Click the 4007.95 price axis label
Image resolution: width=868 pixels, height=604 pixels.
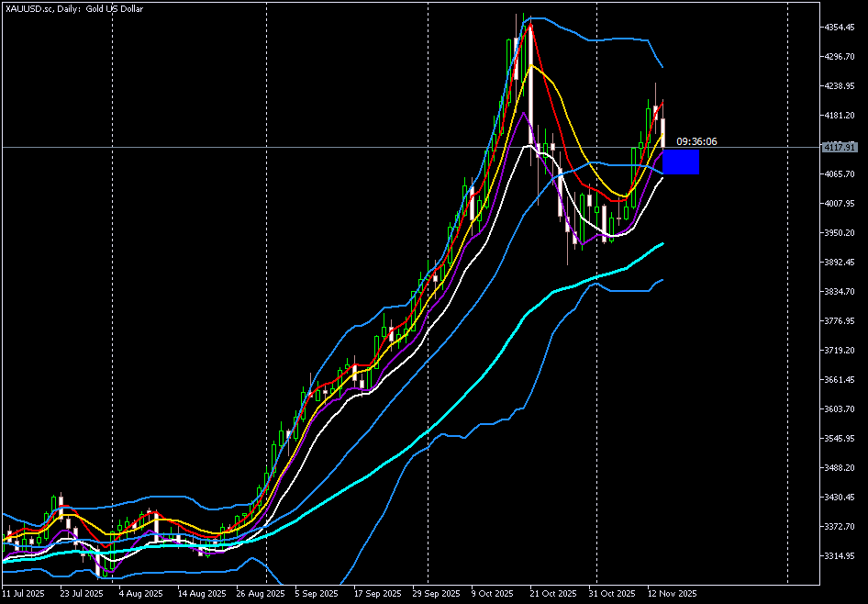tap(840, 204)
